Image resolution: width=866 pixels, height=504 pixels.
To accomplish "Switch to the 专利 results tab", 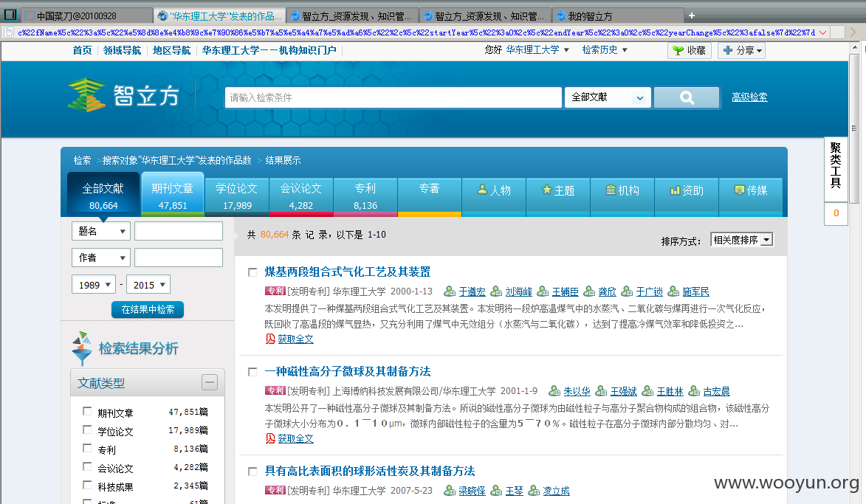I will click(x=365, y=197).
